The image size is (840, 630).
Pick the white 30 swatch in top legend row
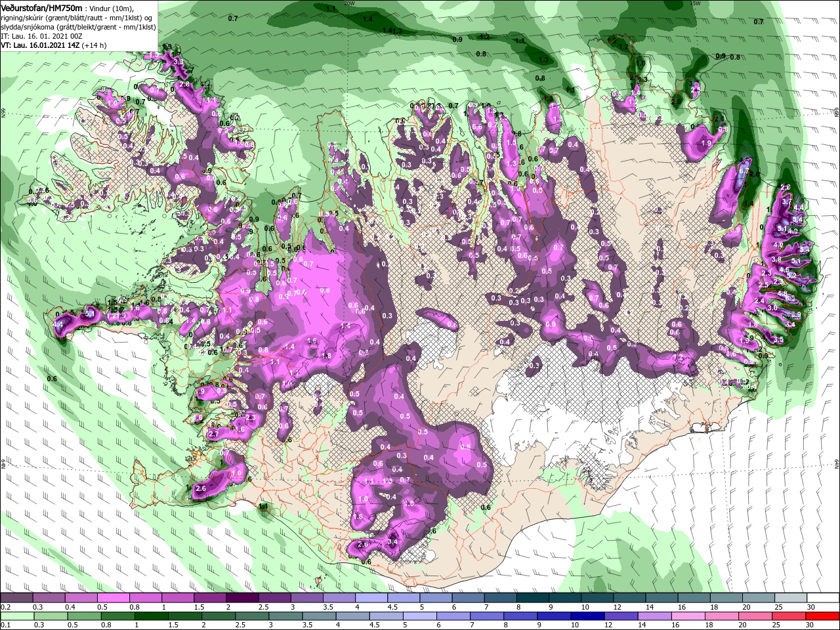[x=823, y=598]
